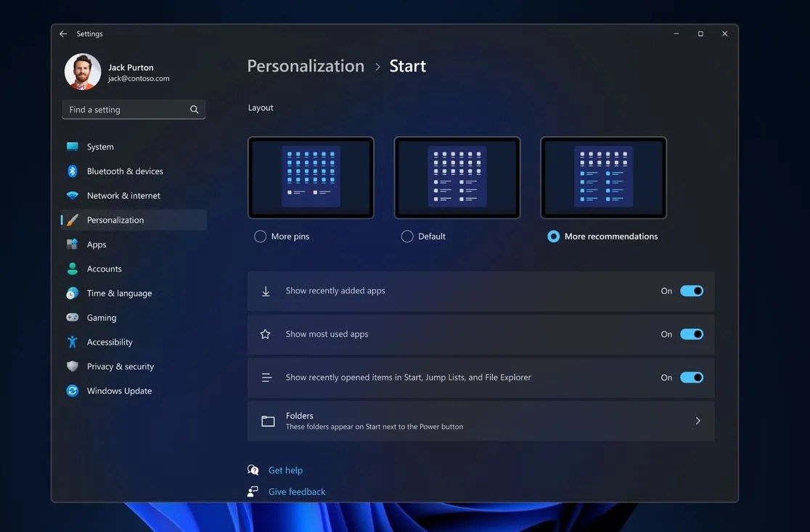Click the Layout section label
The height and width of the screenshot is (532, 810).
point(261,107)
